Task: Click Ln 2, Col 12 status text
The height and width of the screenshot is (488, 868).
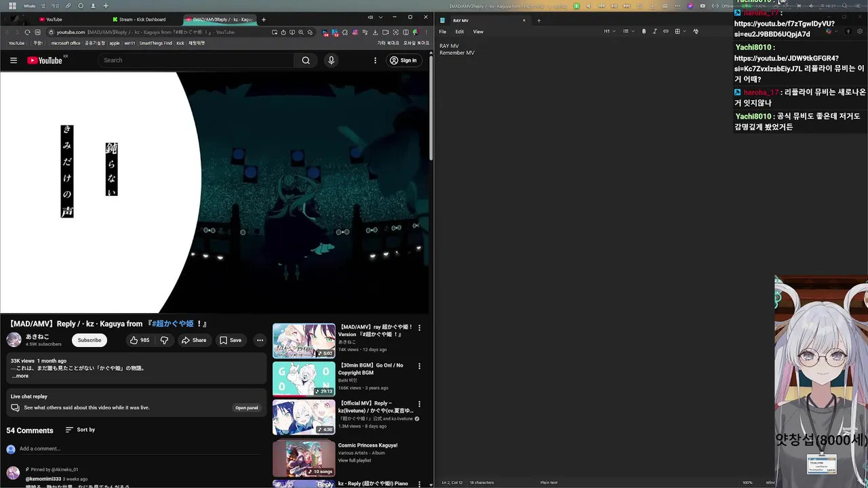Action: [x=452, y=483]
